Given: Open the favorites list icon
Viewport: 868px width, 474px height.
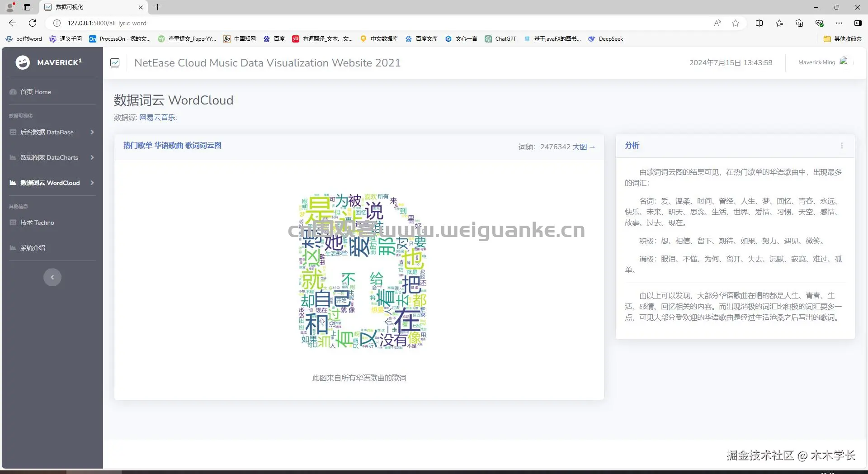Looking at the screenshot, I should 779,23.
